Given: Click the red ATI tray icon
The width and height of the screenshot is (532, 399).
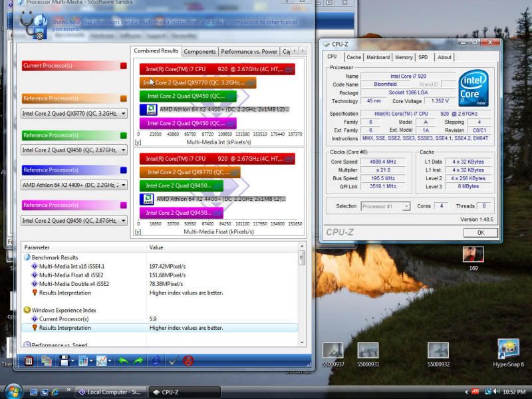Looking at the screenshot, I should point(475,392).
